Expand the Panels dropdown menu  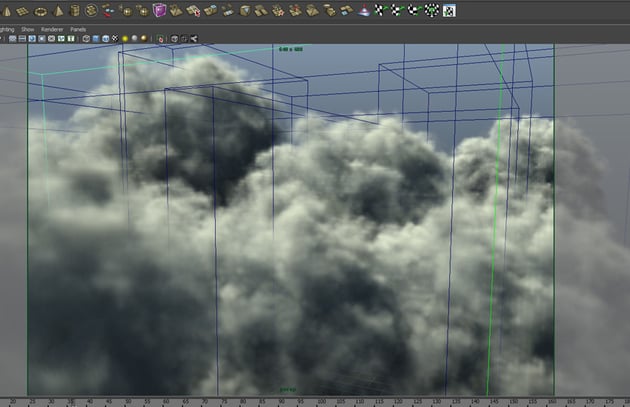[x=78, y=29]
